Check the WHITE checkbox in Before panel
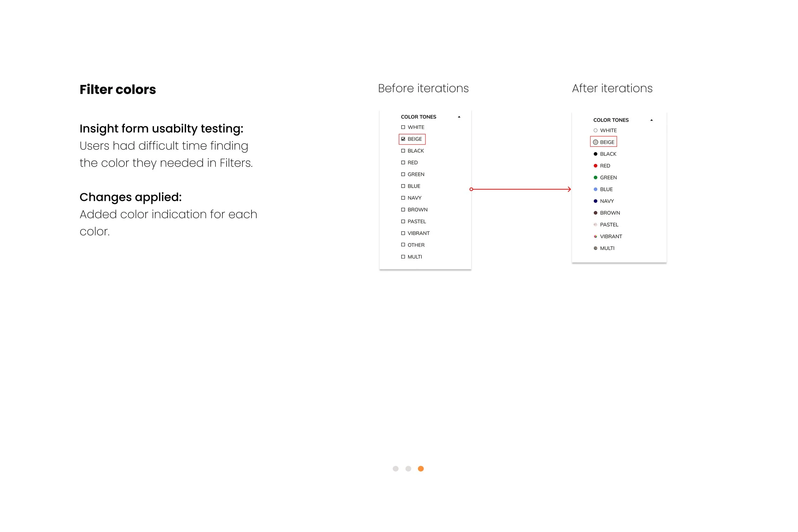 (403, 127)
